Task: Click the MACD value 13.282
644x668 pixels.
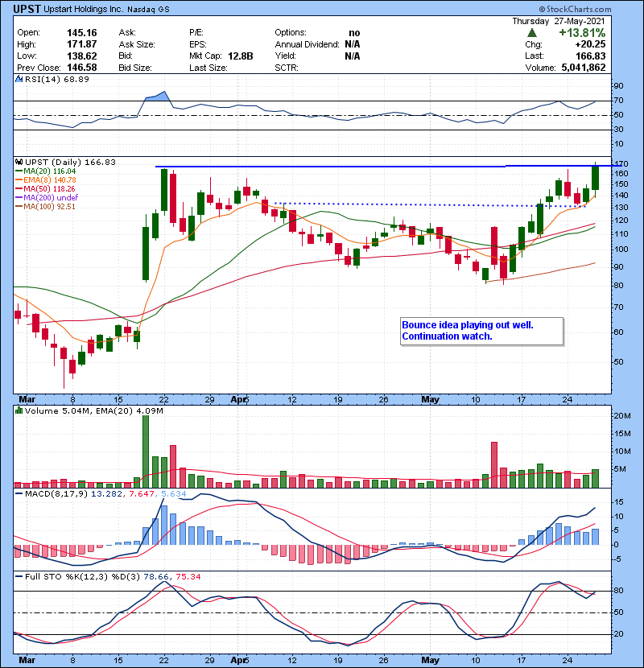Action: point(106,493)
